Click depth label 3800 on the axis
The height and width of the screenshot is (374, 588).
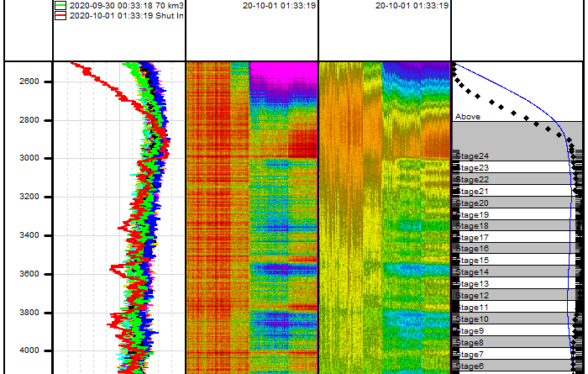[x=29, y=313]
